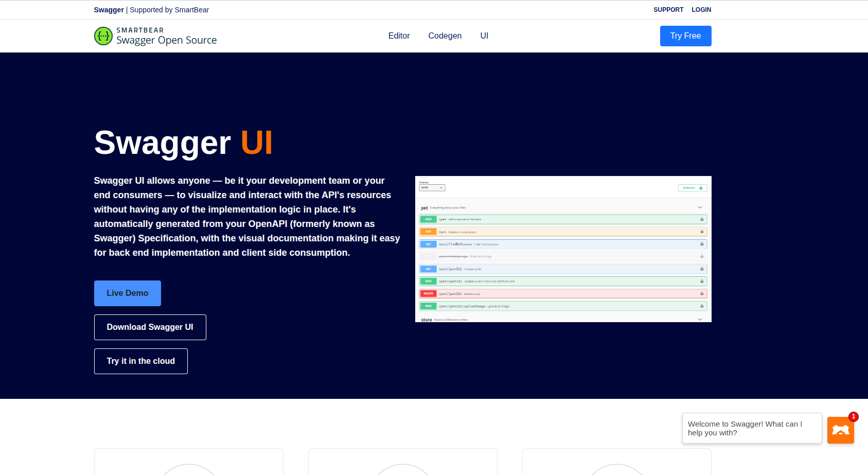Click the Welcome to Swagger chat message
The image size is (868, 475).
pyautogui.click(x=752, y=428)
